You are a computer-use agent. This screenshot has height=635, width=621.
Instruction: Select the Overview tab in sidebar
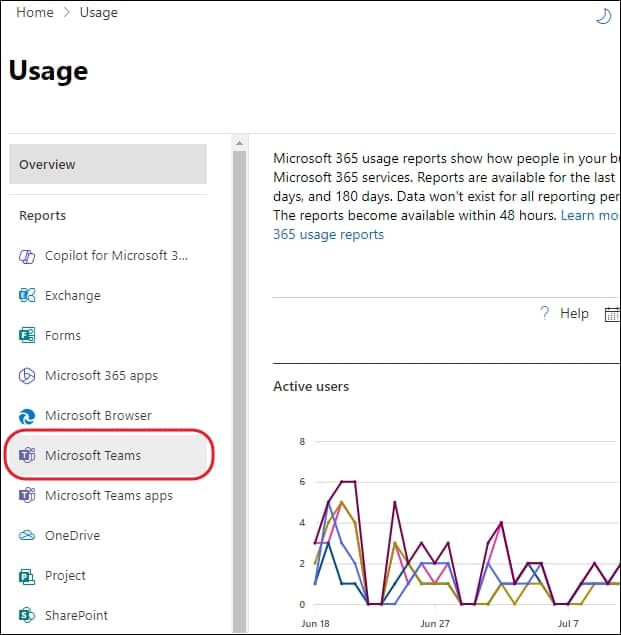pos(108,164)
